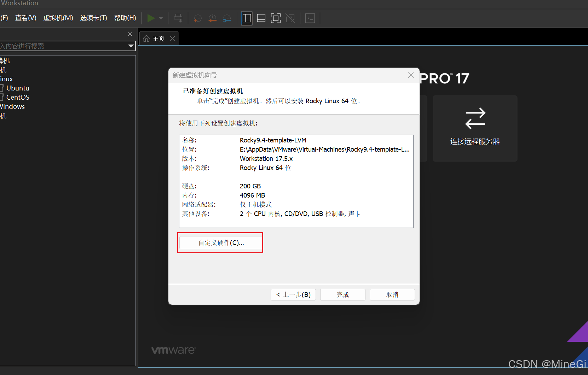The width and height of the screenshot is (588, 375).
Task: Click the 自定义硬件(C)... button
Action: pos(221,243)
